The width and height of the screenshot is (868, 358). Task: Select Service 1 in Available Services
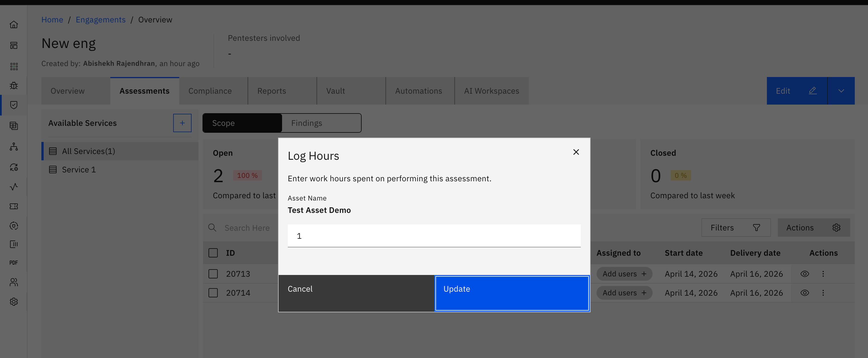120,170
